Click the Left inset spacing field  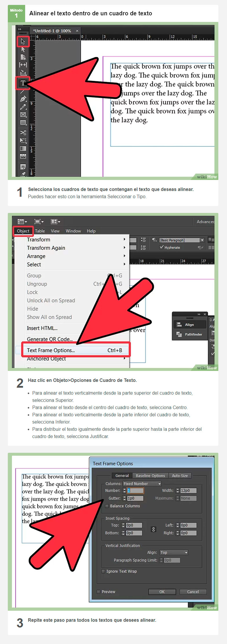point(189,525)
